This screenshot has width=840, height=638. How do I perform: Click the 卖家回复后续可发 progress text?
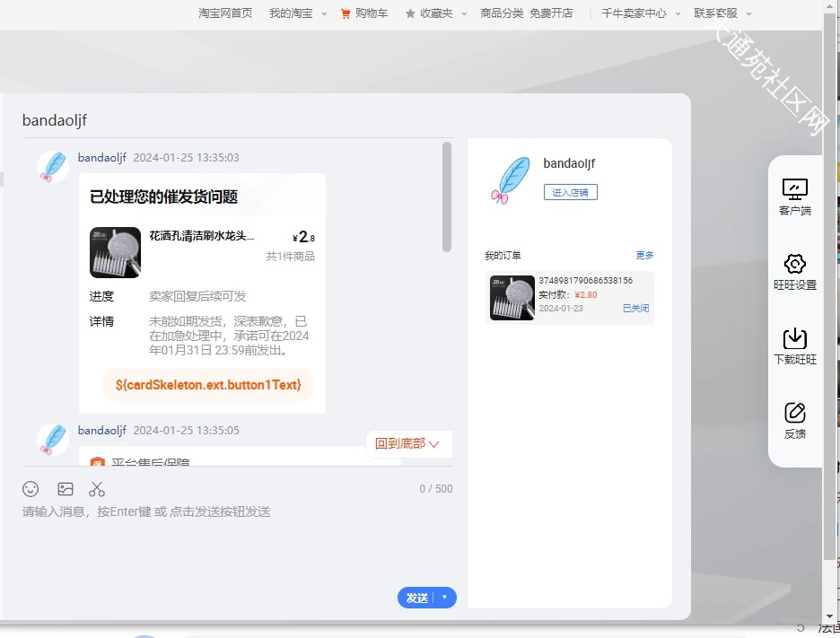click(x=197, y=296)
